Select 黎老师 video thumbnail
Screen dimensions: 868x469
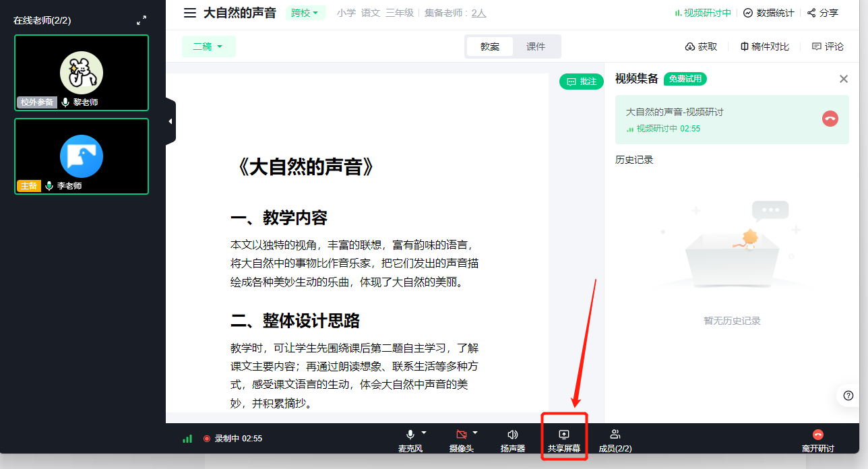tap(82, 73)
